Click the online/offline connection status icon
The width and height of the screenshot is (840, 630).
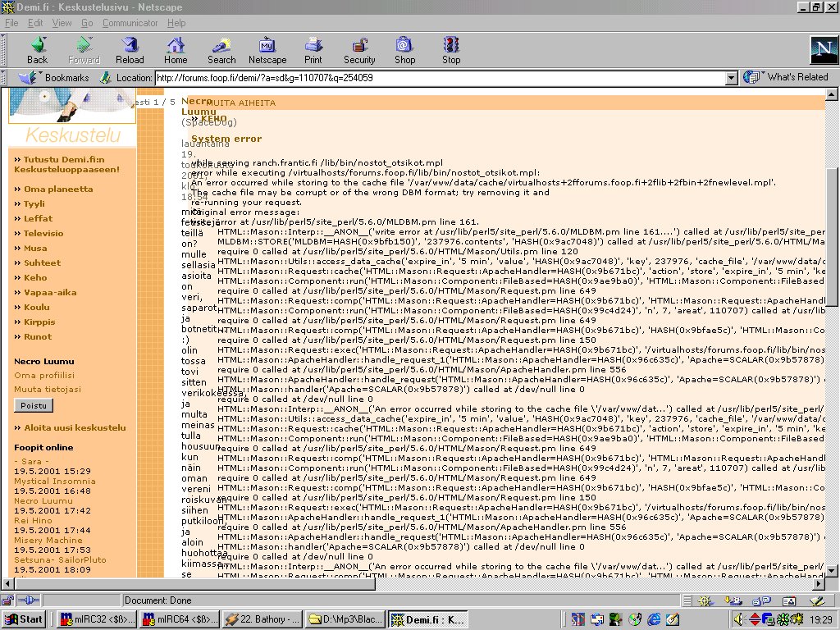(29, 600)
